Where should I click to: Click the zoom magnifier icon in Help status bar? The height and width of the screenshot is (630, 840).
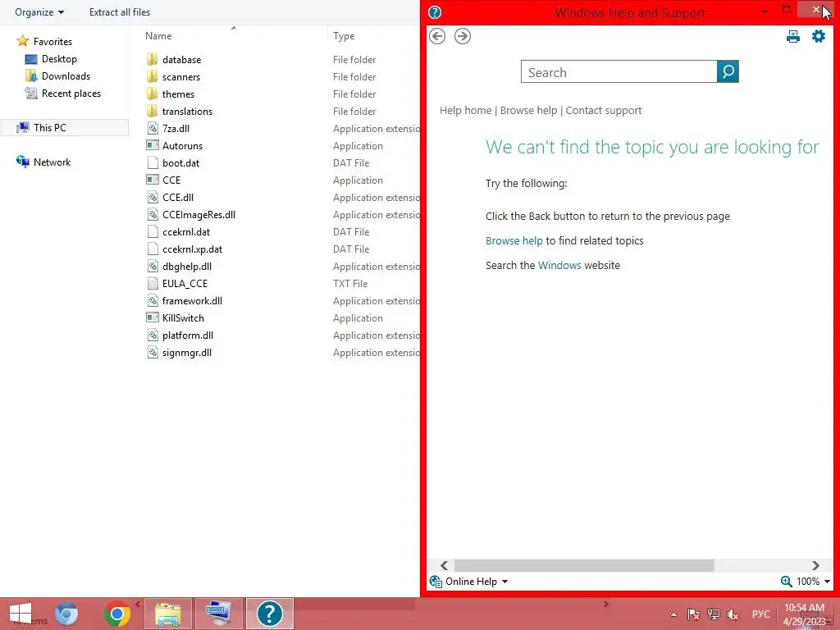787,582
